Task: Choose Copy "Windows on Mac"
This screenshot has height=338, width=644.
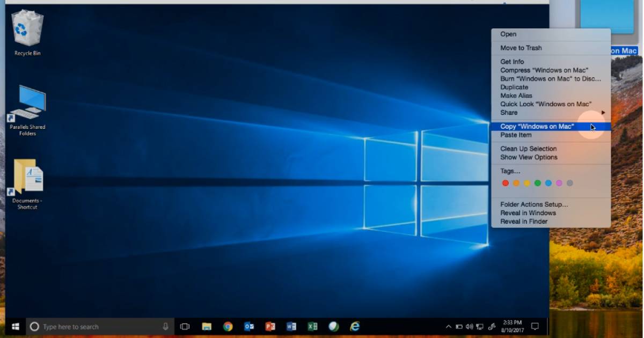Action: 551,127
